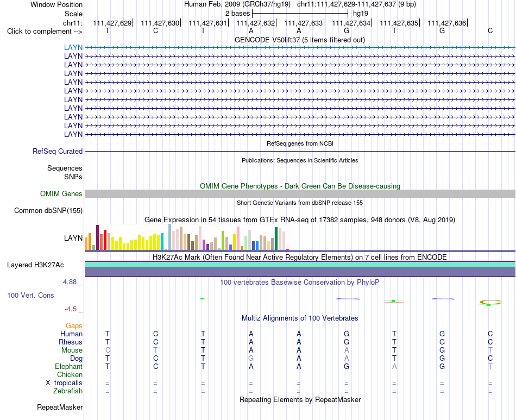Select the light-blue highlighted LAYN transcript label

coord(73,47)
